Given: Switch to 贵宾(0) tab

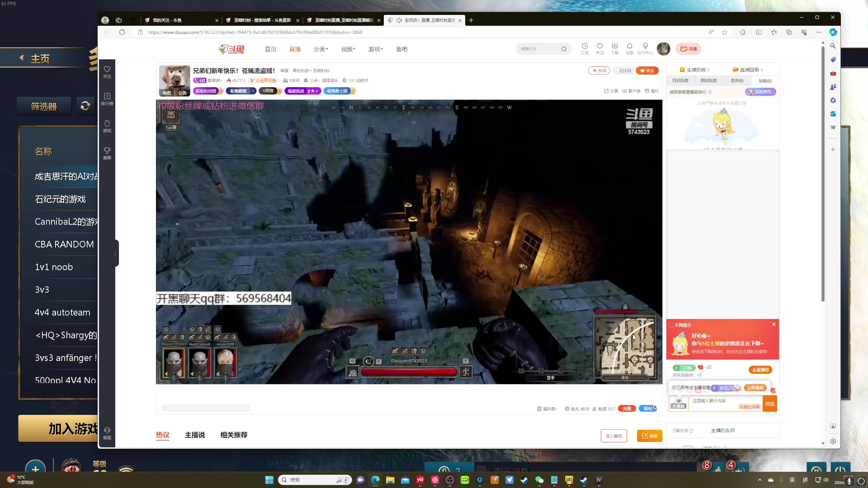Looking at the screenshot, I should pyautogui.click(x=737, y=80).
